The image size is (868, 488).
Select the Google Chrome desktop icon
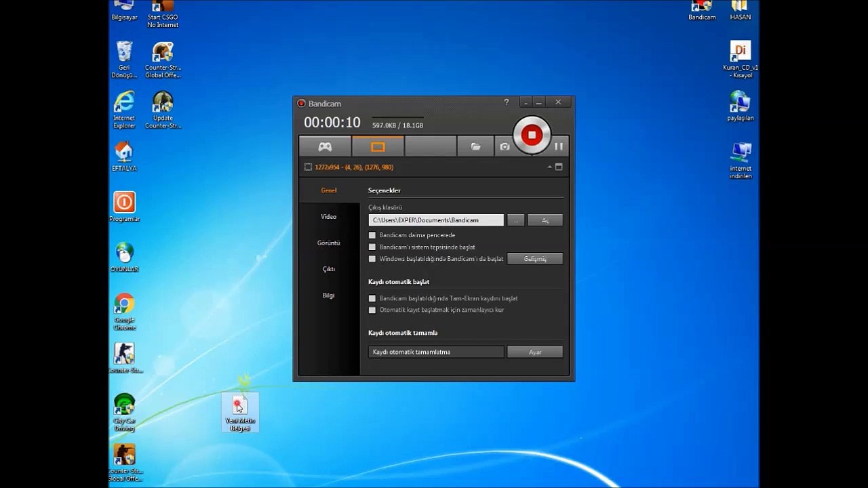[124, 312]
